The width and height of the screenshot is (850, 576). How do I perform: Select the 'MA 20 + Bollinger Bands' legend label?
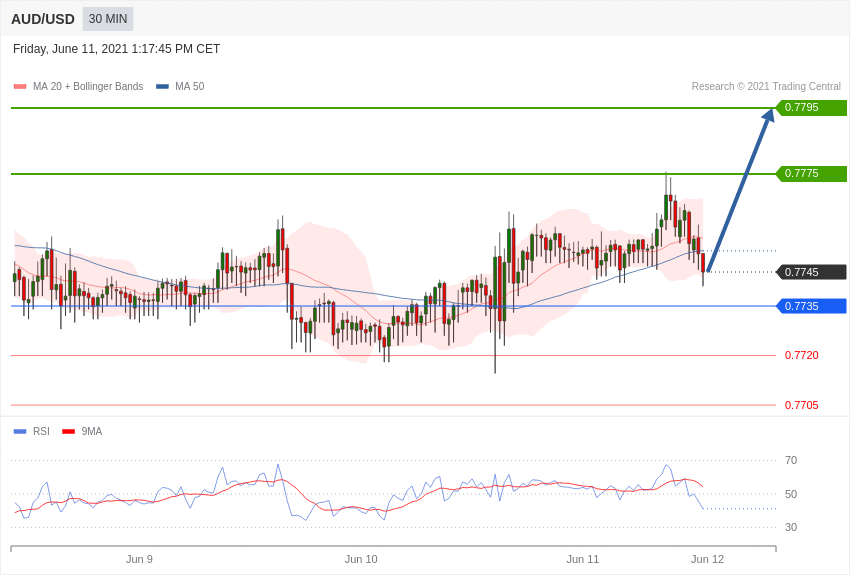point(88,86)
